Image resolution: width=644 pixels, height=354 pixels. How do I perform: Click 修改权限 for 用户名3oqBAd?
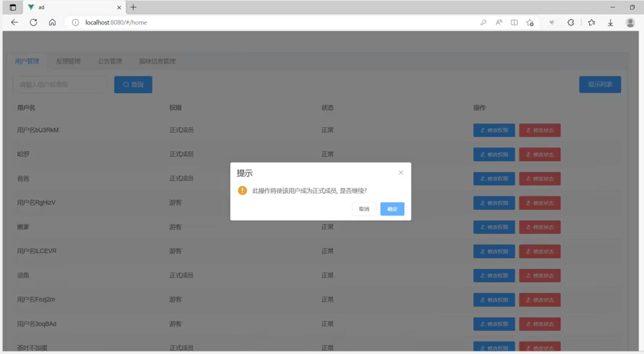pyautogui.click(x=494, y=324)
